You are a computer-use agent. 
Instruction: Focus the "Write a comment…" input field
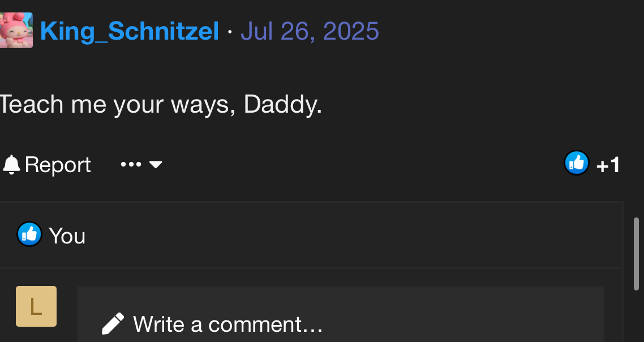click(x=340, y=324)
